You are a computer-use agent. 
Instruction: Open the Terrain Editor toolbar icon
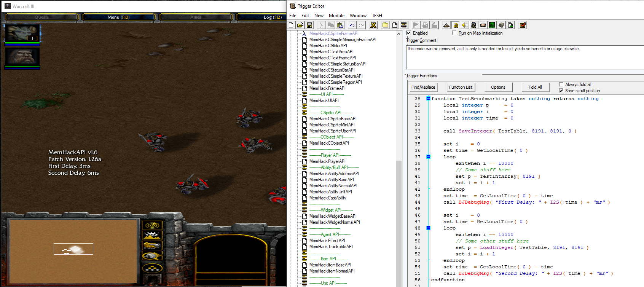[446, 25]
